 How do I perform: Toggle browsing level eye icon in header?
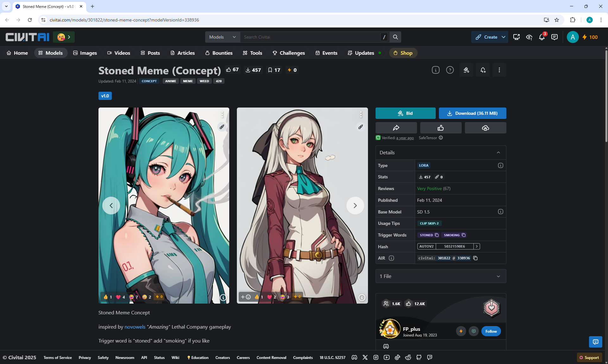tap(529, 37)
